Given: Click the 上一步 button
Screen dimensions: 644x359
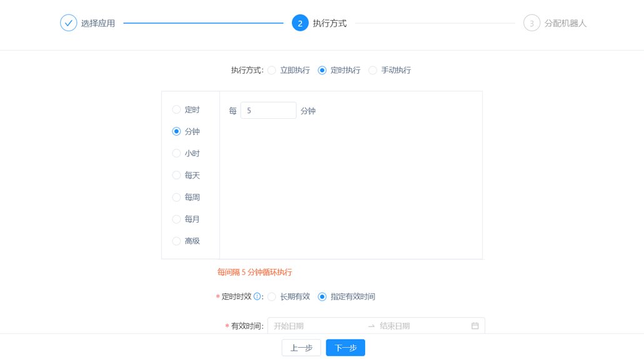Looking at the screenshot, I should 301,348.
